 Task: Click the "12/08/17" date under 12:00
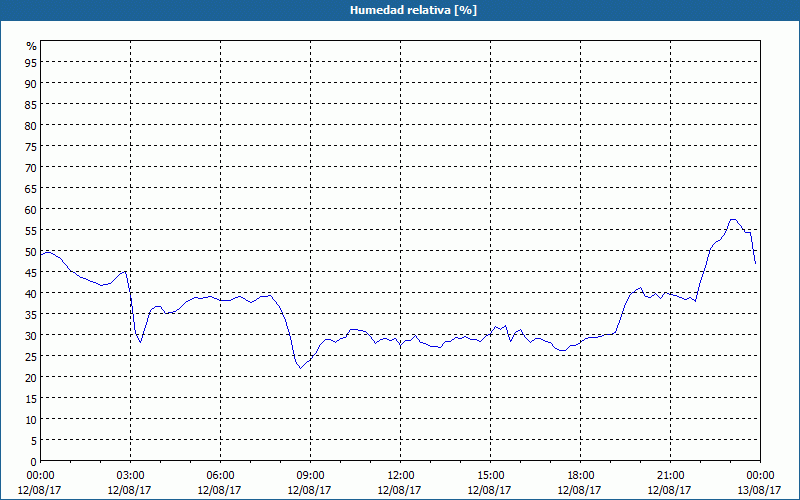[x=399, y=490]
